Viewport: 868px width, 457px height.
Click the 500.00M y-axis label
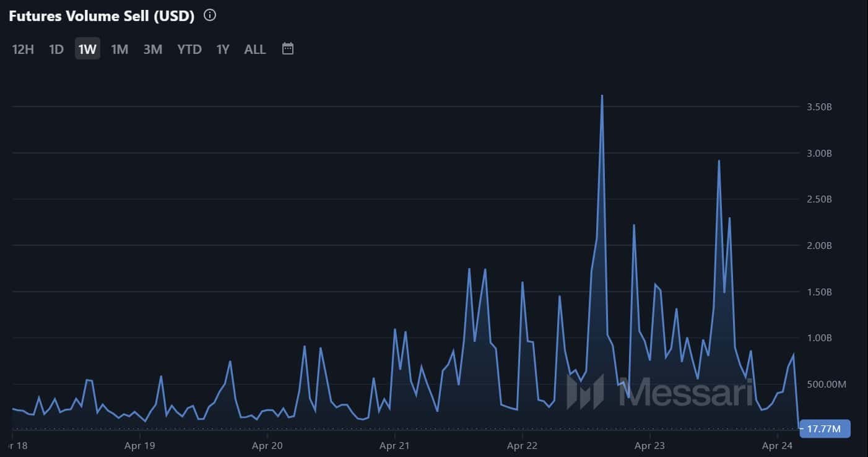point(822,385)
